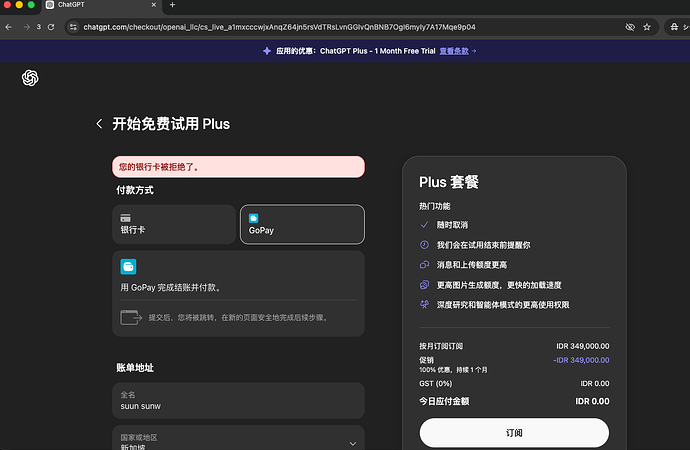The image size is (690, 450).
Task: Click the 账单地址 heading
Action: [x=135, y=368]
